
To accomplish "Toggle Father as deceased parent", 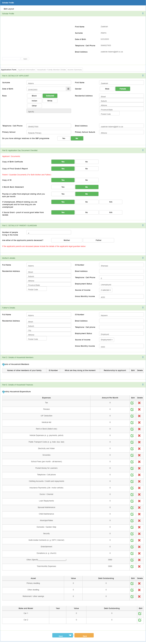I will coord(99,240).
